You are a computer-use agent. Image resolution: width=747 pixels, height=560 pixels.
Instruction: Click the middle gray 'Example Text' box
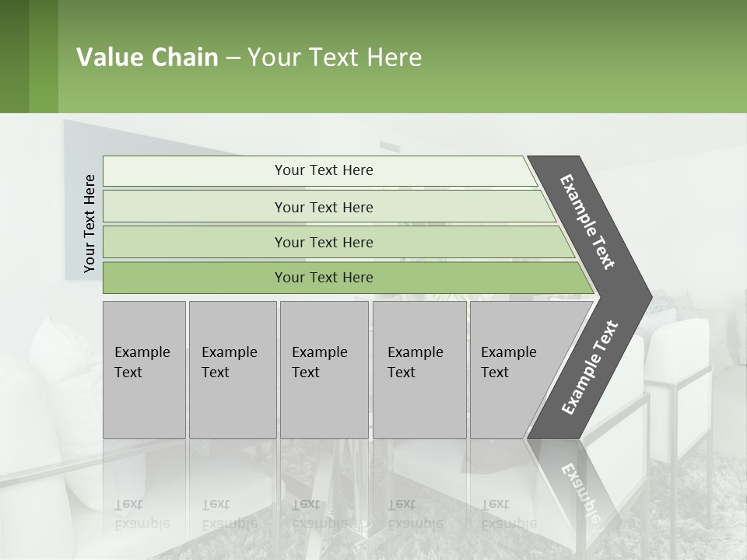point(324,369)
